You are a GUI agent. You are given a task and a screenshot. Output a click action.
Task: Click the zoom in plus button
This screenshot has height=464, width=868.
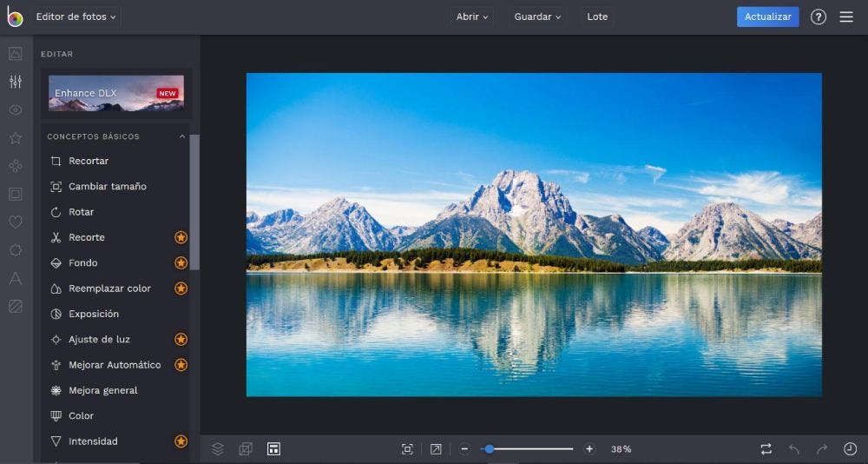pos(589,449)
